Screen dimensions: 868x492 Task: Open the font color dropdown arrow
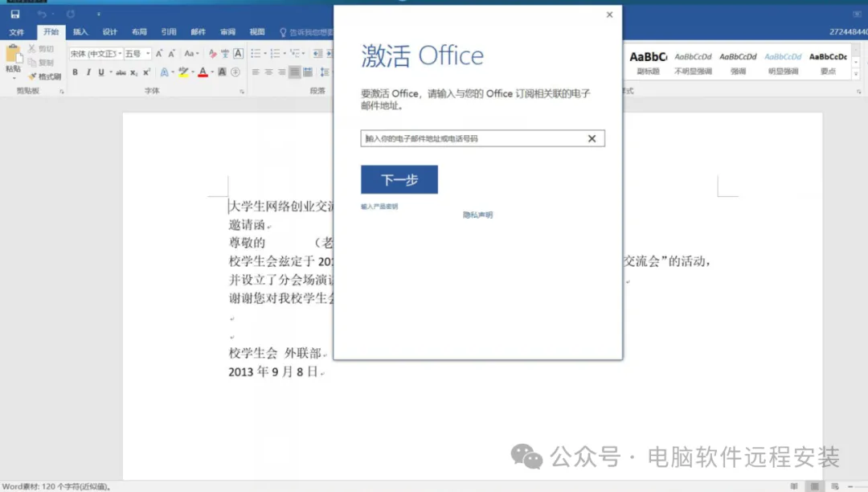(x=212, y=72)
